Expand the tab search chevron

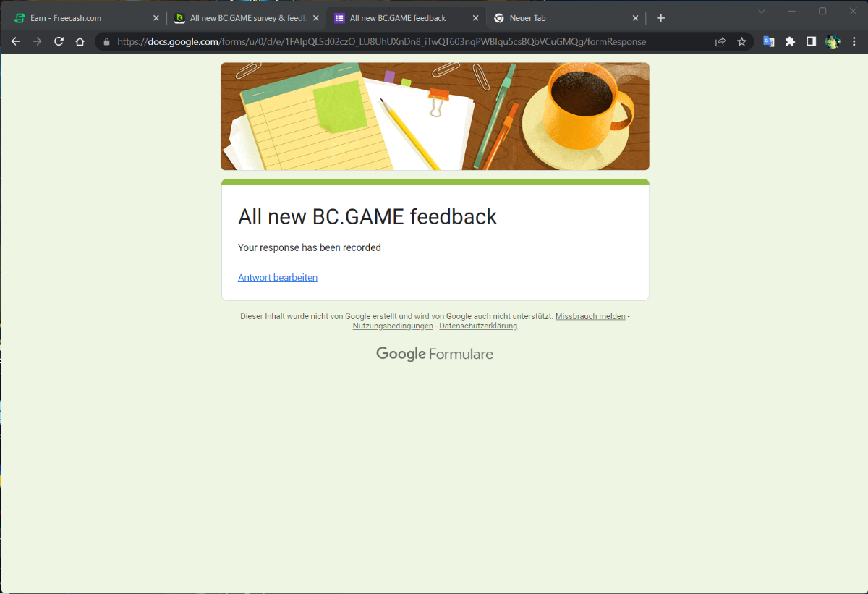coord(762,12)
